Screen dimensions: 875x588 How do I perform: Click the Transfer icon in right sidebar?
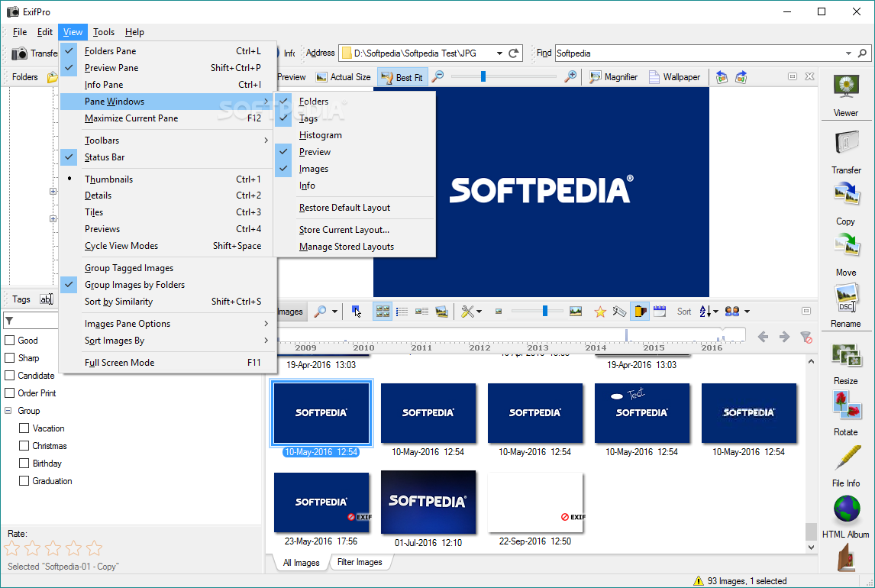click(x=846, y=144)
